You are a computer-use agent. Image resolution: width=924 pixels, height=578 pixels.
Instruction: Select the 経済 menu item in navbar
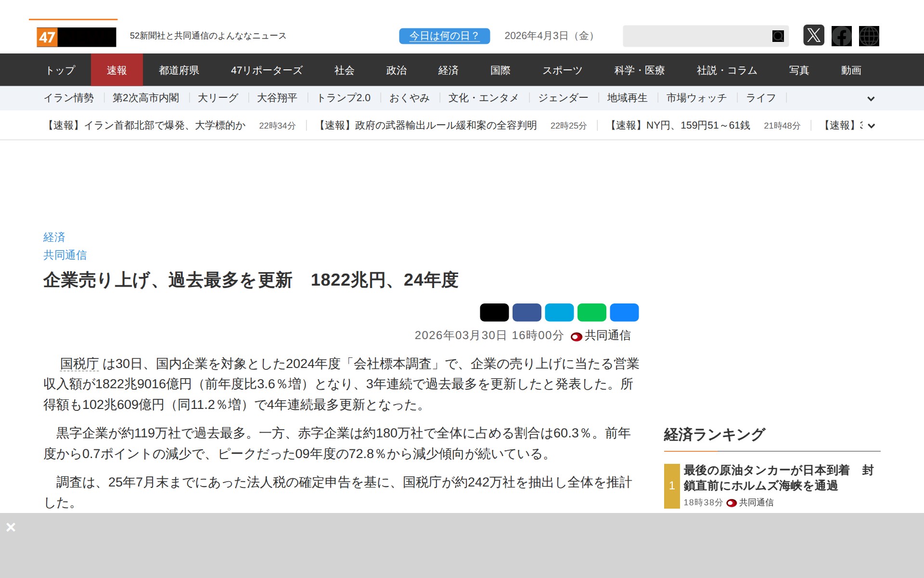click(x=448, y=70)
